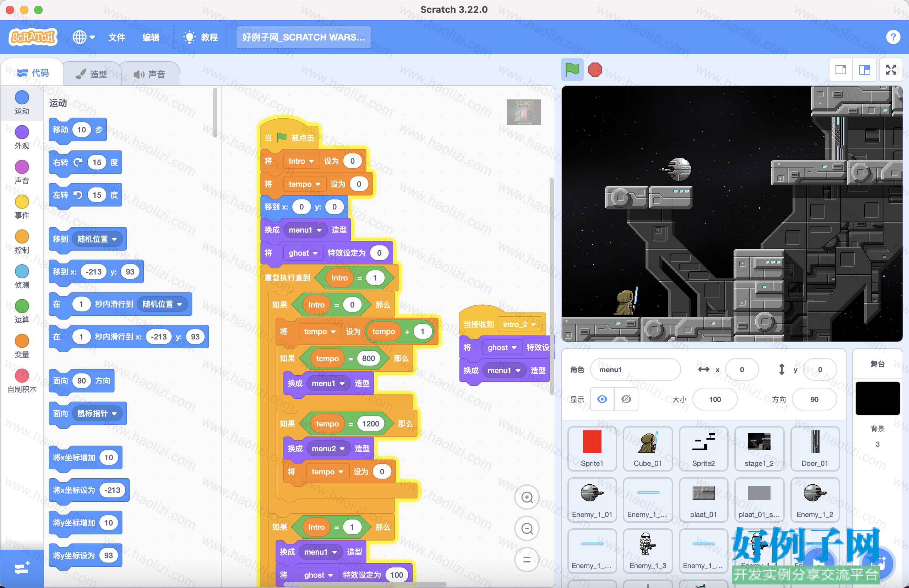The image size is (909, 588).
Task: Click the green flag to start project
Action: tap(572, 70)
